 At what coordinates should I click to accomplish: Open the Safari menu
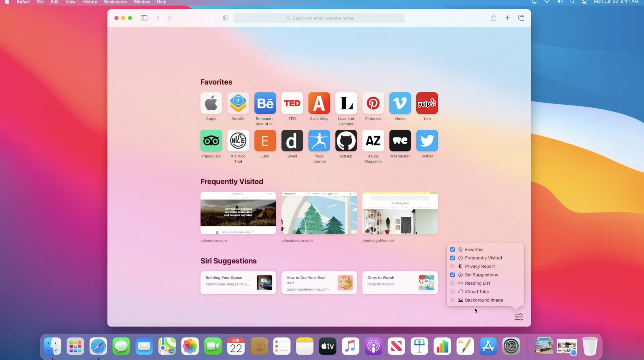23,2
